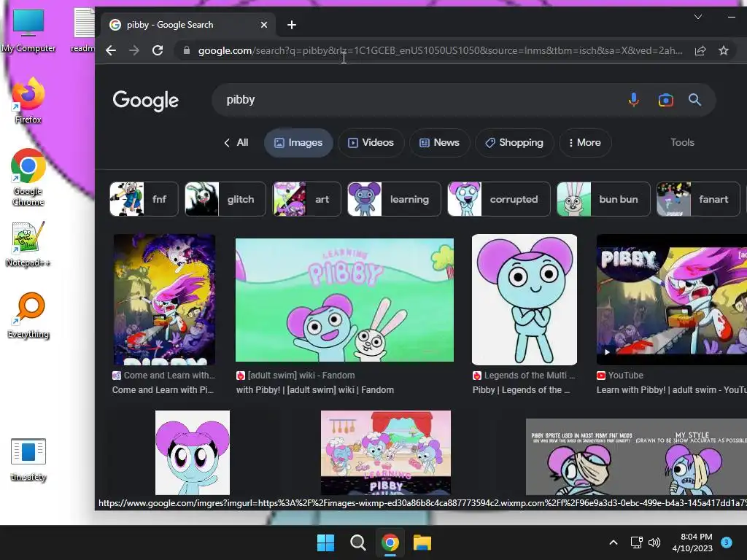Switch to Shopping results tab
This screenshot has height=560, width=747.
[x=514, y=142]
